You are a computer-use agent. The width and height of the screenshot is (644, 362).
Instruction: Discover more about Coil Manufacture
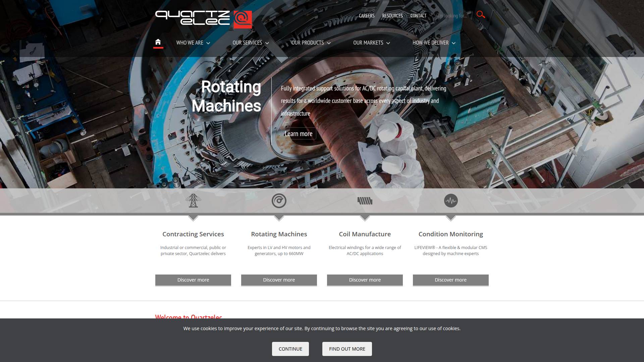click(365, 280)
